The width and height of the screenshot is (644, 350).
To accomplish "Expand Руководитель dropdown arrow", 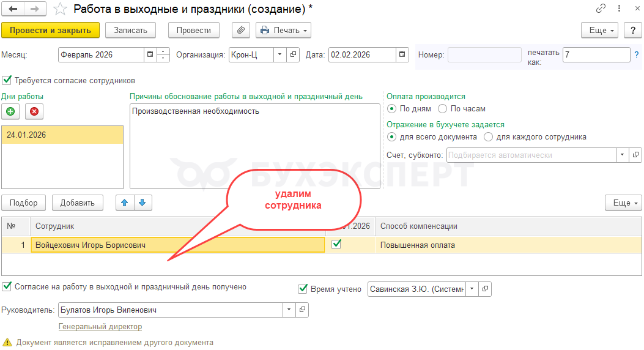I will tap(289, 310).
